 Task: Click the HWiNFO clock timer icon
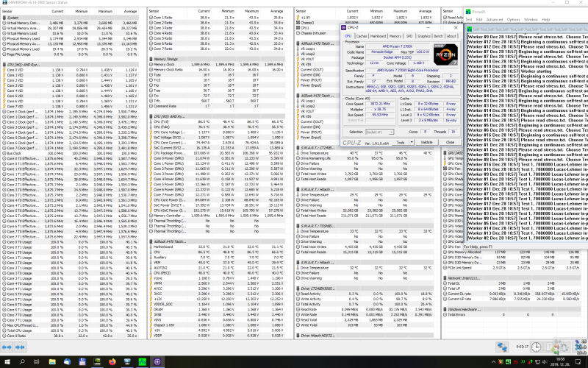(x=537, y=347)
